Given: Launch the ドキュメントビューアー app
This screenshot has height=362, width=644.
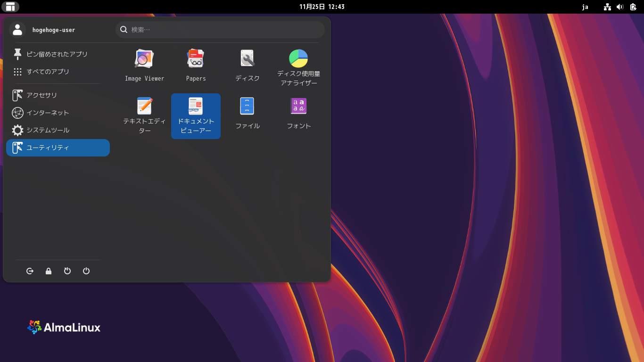Looking at the screenshot, I should point(196,116).
